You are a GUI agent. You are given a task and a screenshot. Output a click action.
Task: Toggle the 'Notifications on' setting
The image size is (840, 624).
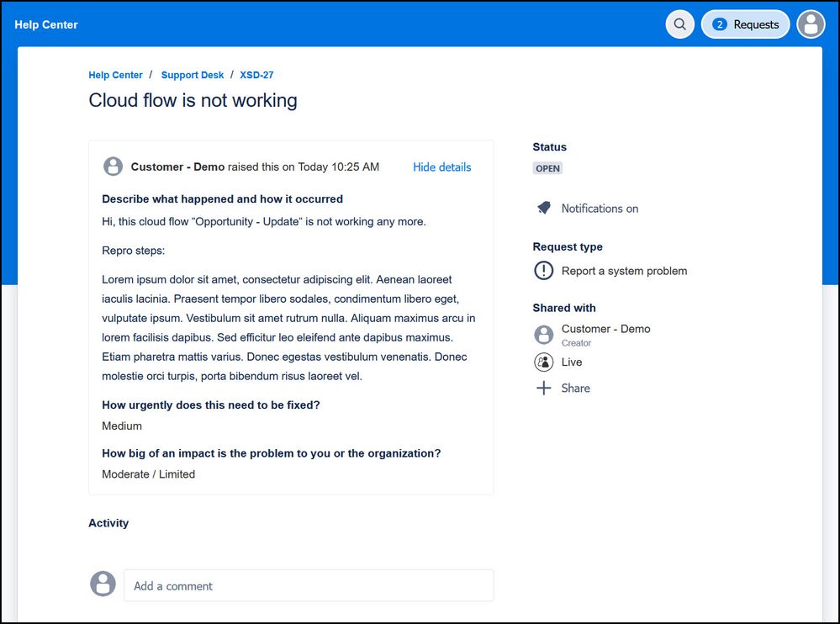tap(600, 209)
